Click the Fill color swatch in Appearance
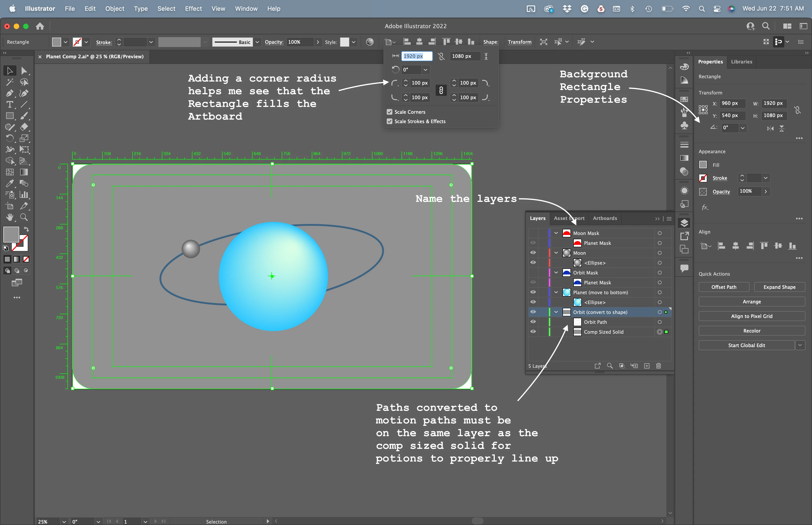The height and width of the screenshot is (525, 812). [x=703, y=165]
